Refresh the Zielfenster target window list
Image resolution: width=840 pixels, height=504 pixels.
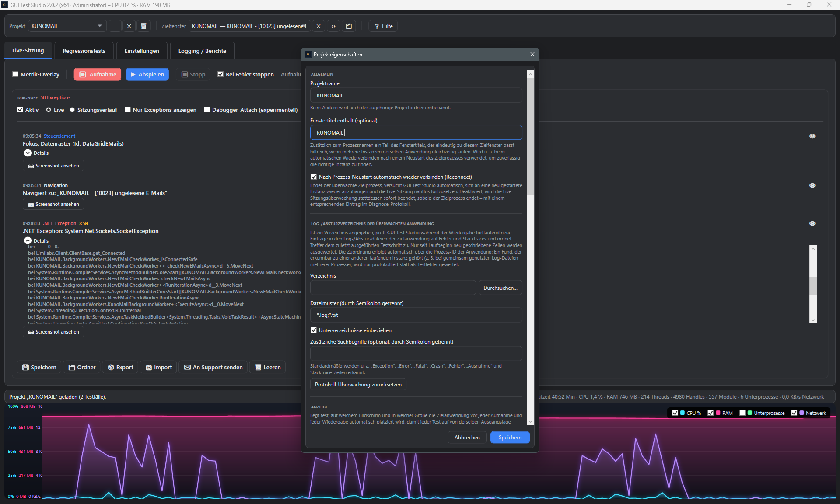[x=333, y=26]
